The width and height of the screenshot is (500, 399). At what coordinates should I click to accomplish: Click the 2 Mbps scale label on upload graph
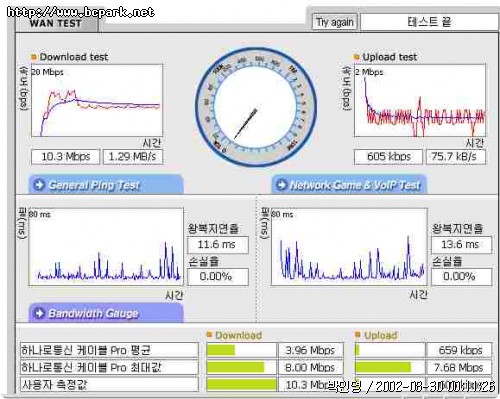click(369, 72)
